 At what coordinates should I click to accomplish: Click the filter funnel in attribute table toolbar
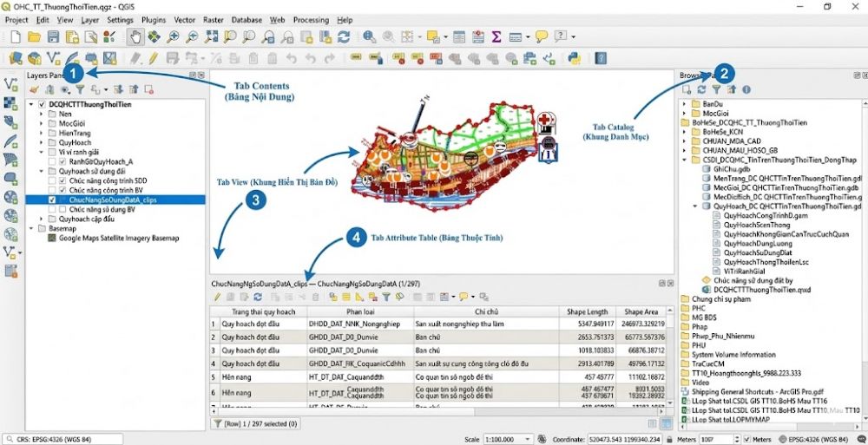coord(386,298)
